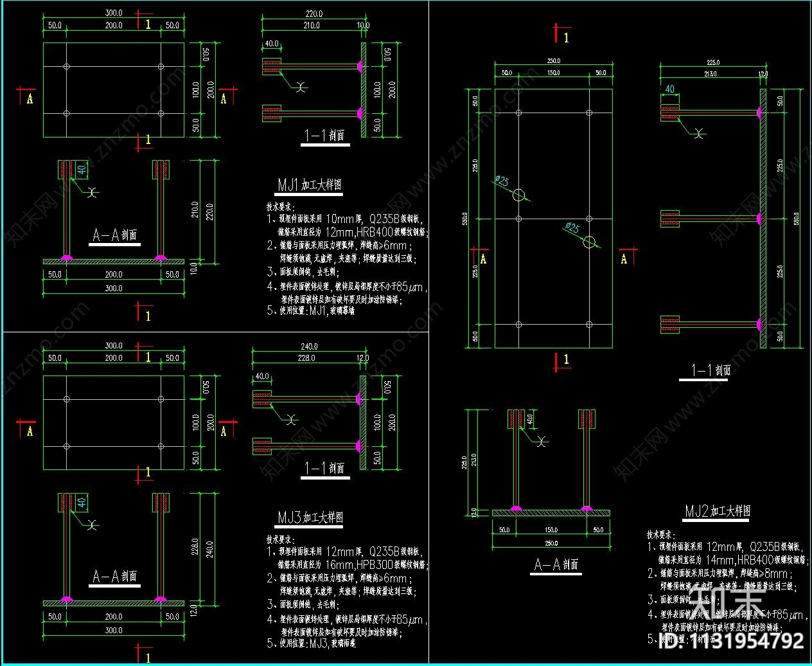Click 技术要求 heading under MJ1 title

[x=281, y=207]
